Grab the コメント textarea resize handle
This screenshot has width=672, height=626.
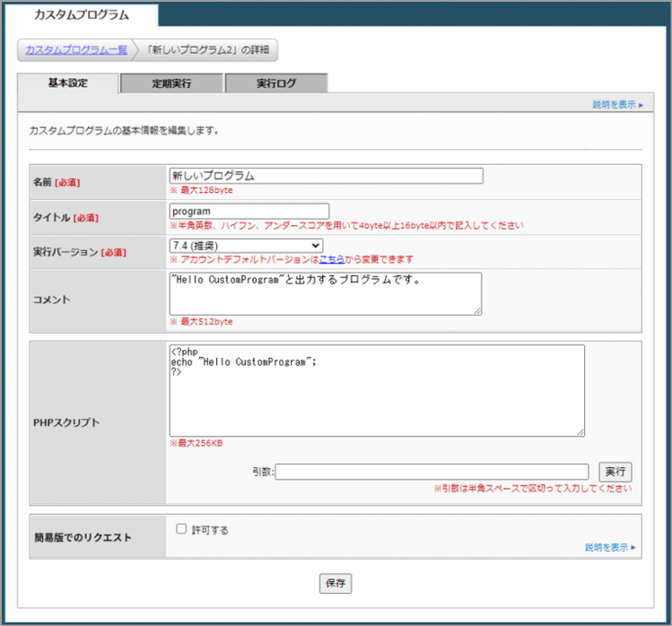tap(477, 310)
